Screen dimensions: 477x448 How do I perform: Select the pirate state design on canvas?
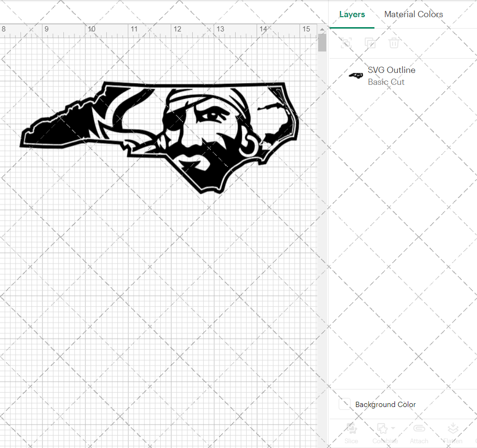coord(160,137)
